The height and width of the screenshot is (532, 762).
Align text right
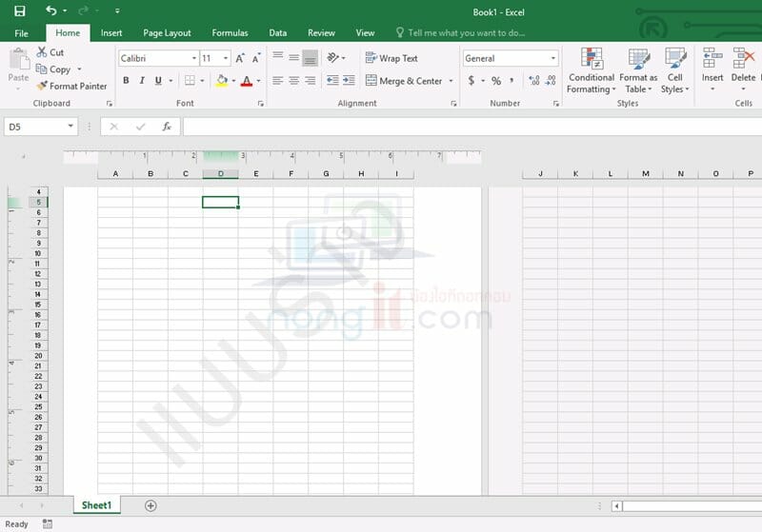(311, 81)
